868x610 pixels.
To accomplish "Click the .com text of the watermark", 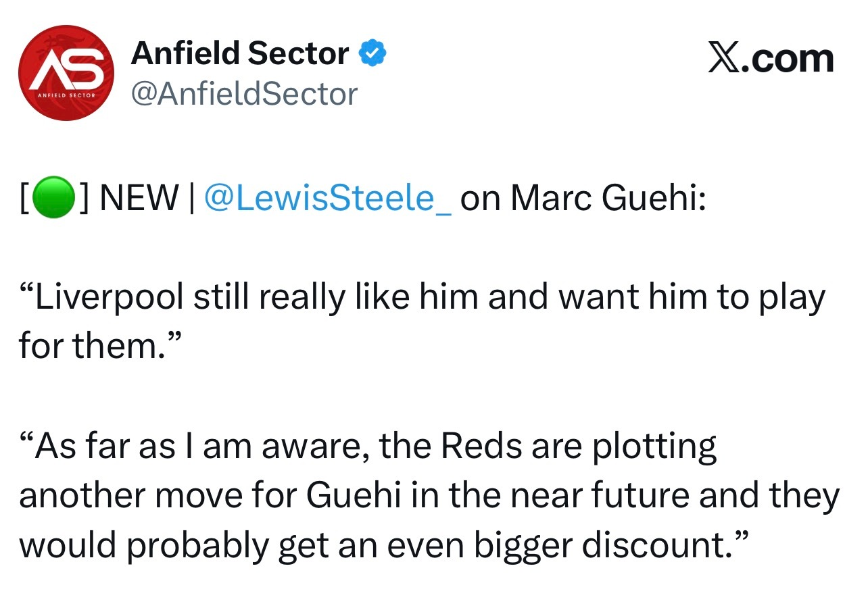I will point(788,59).
